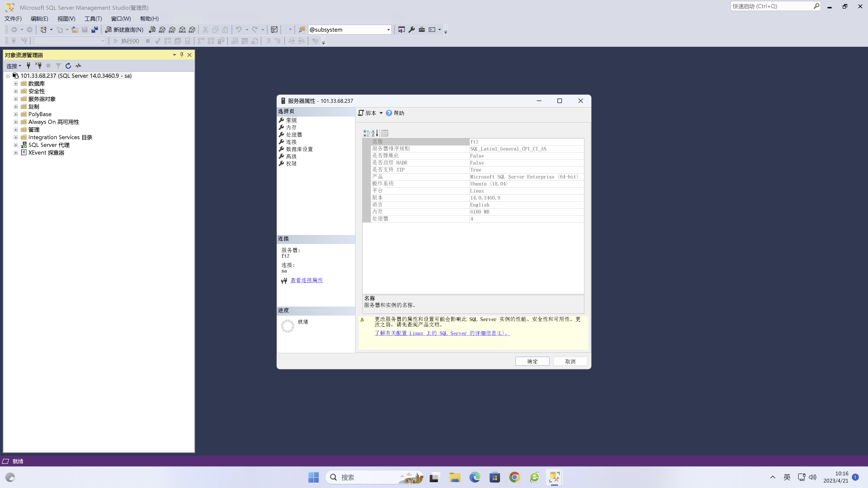
Task: Open the 工具(T) menu
Action: pyautogui.click(x=93, y=19)
